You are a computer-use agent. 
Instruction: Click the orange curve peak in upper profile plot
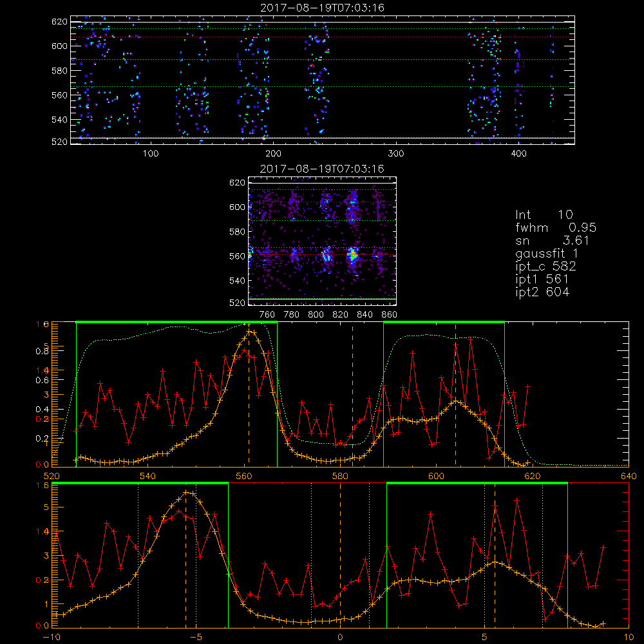pyautogui.click(x=250, y=332)
